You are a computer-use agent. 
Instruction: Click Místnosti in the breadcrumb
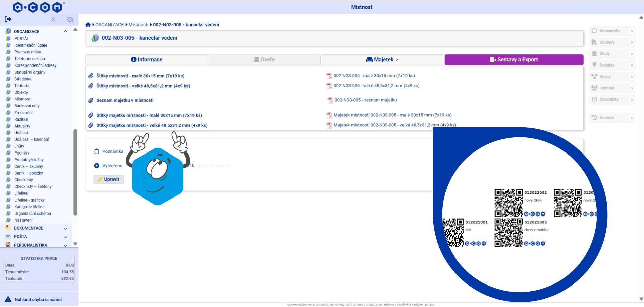click(x=139, y=25)
